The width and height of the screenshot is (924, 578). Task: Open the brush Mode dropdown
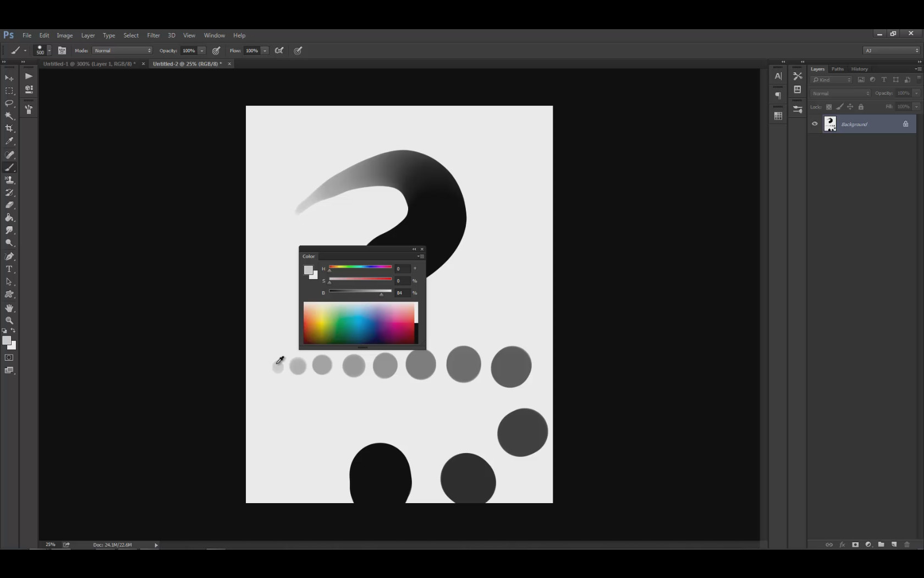[122, 51]
